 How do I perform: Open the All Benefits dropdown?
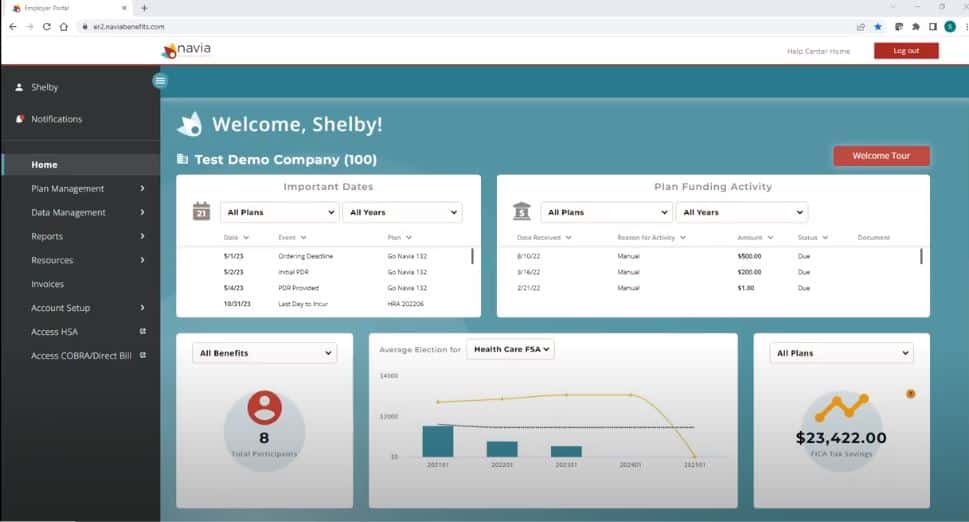[x=264, y=353]
